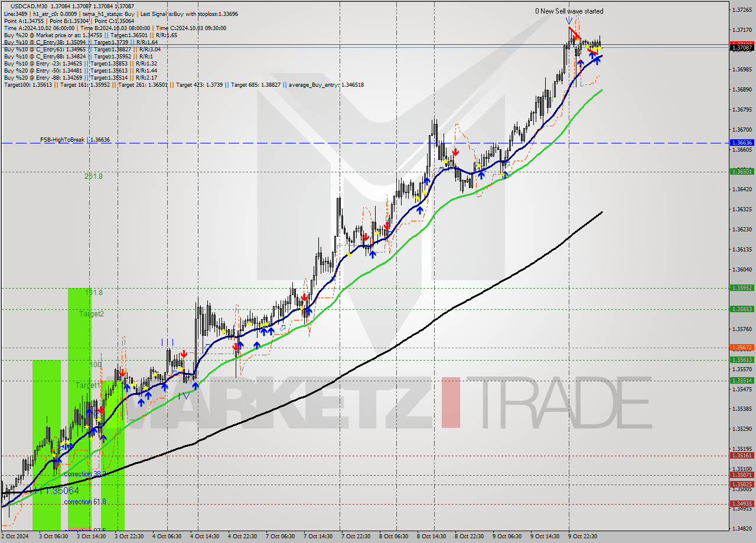Select the red 1.35071 price tag
The width and height of the screenshot is (756, 543).
pyautogui.click(x=742, y=475)
